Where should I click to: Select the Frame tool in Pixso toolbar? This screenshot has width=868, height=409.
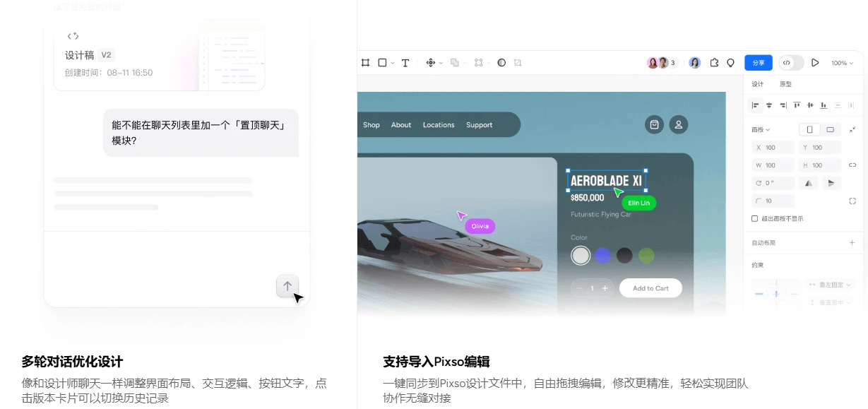[365, 63]
